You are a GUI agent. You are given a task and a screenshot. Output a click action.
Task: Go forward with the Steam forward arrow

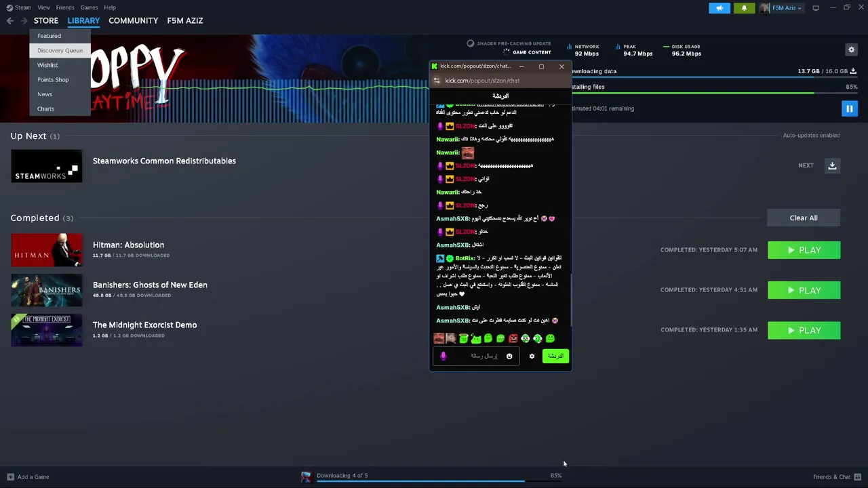click(24, 21)
